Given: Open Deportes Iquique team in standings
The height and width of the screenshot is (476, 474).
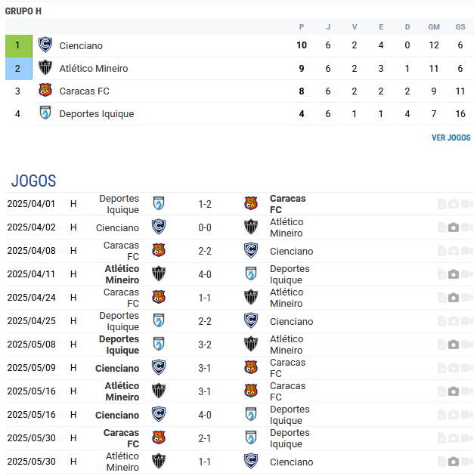Looking at the screenshot, I should 97,114.
